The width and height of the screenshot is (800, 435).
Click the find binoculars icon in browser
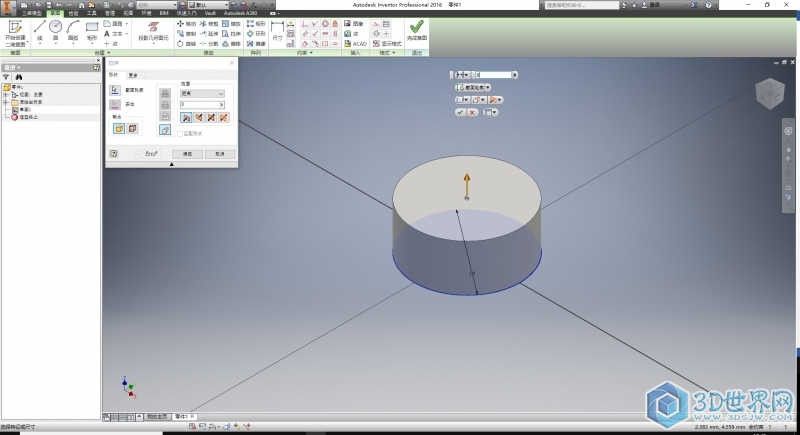[19, 77]
